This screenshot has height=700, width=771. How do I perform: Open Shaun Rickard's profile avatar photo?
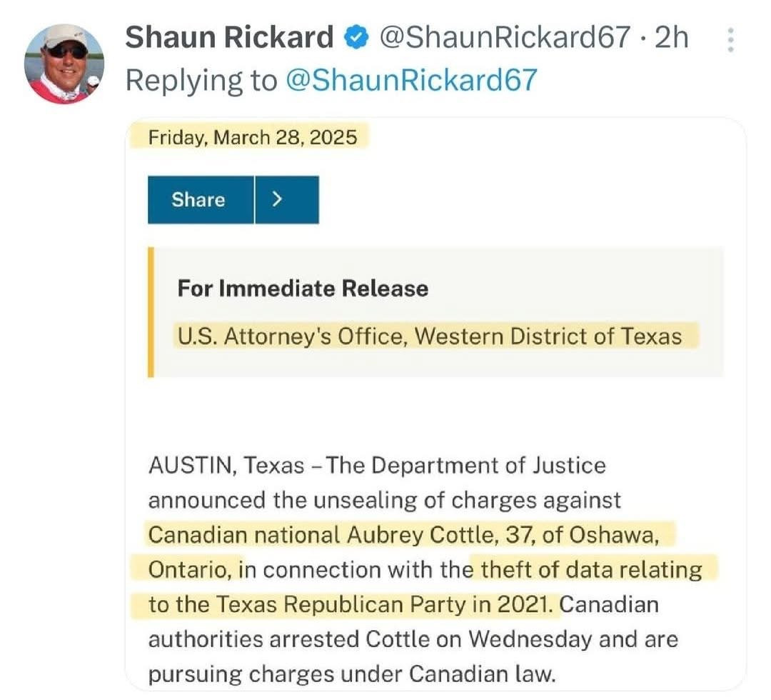(64, 64)
